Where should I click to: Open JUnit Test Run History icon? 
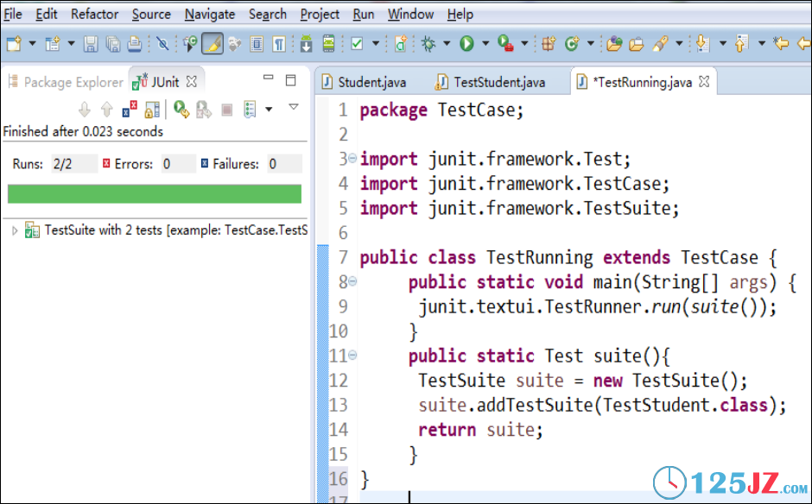point(250,110)
